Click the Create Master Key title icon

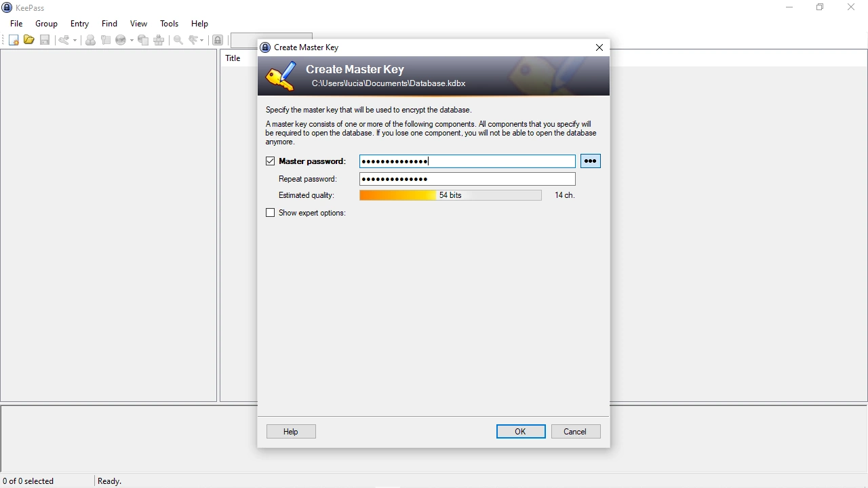[x=266, y=47]
